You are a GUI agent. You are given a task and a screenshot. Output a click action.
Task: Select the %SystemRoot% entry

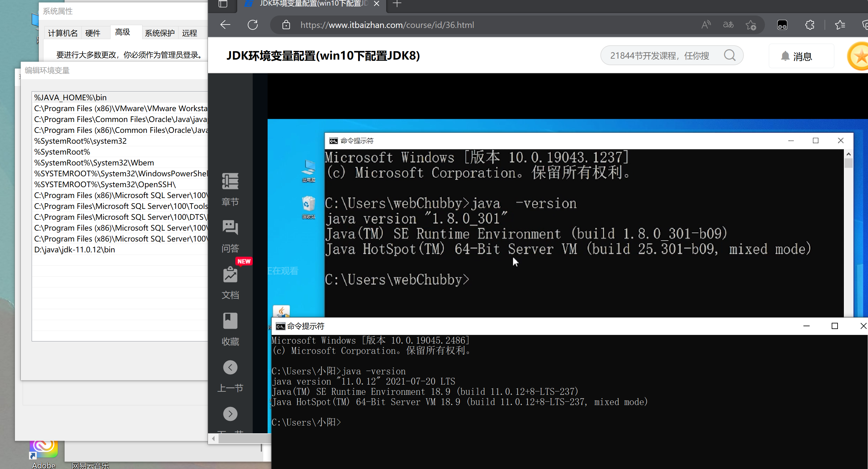120,151
